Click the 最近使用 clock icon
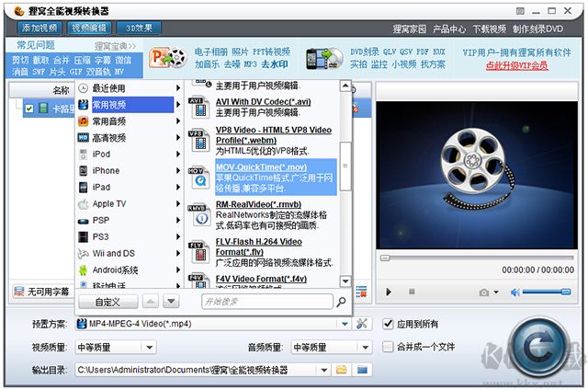 point(84,88)
